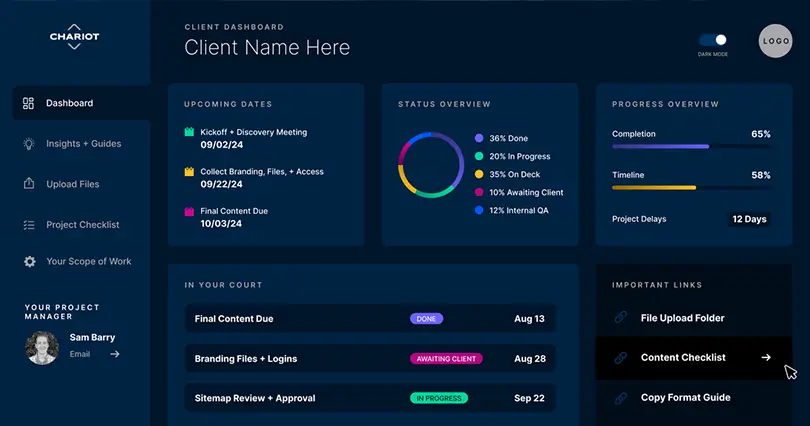Click the Sep 22 due date
The height and width of the screenshot is (426, 810).
coord(529,398)
